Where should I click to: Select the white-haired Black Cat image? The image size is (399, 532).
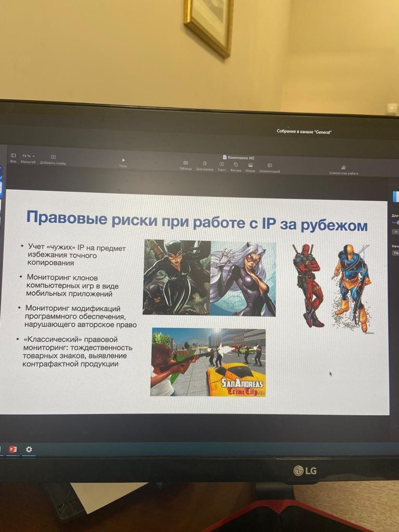click(x=243, y=279)
